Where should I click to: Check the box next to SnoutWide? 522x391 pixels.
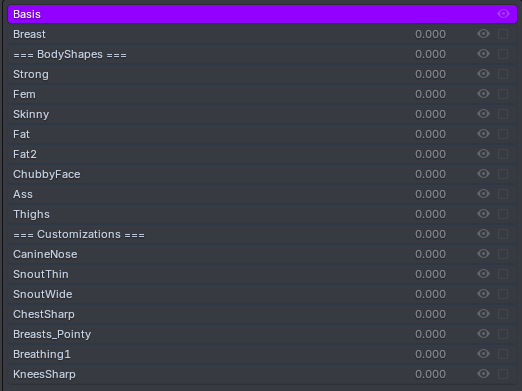pyautogui.click(x=503, y=294)
